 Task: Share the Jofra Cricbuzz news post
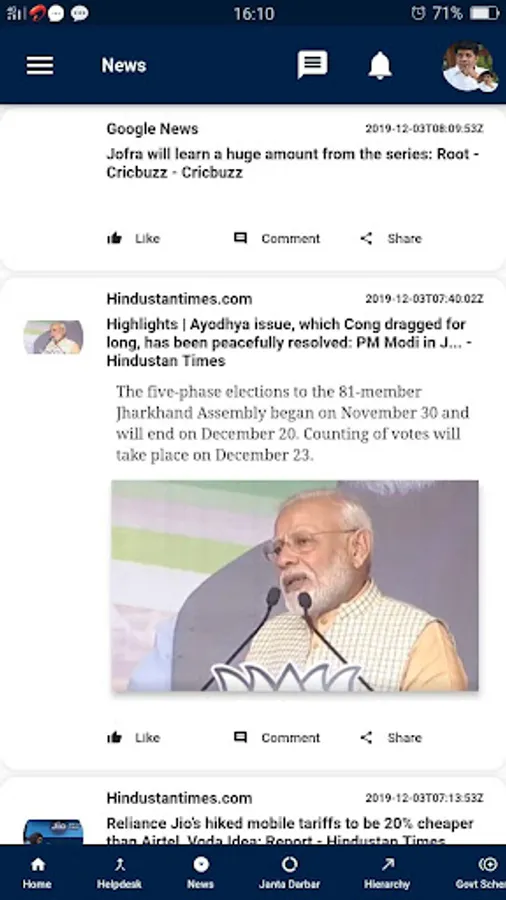[x=391, y=239]
